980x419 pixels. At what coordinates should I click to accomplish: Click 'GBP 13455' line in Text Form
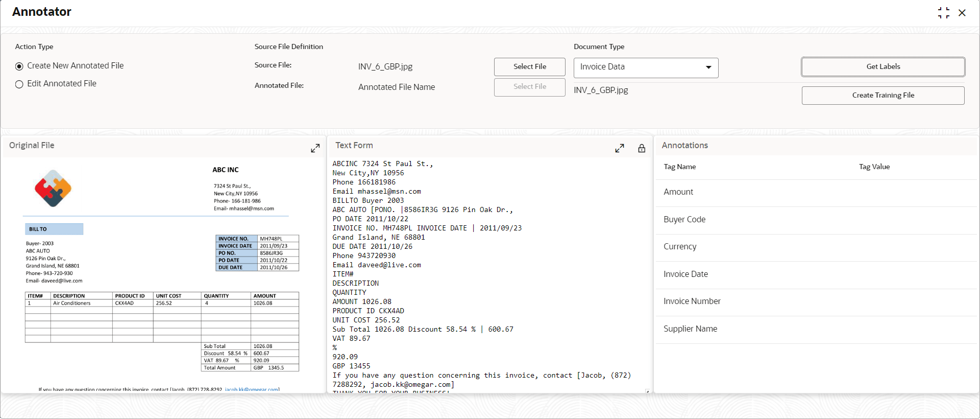point(352,366)
